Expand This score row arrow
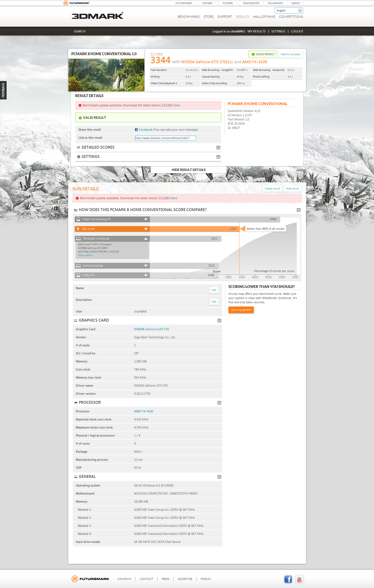Image resolution: width=374 pixels, height=588 pixels. coord(146,229)
